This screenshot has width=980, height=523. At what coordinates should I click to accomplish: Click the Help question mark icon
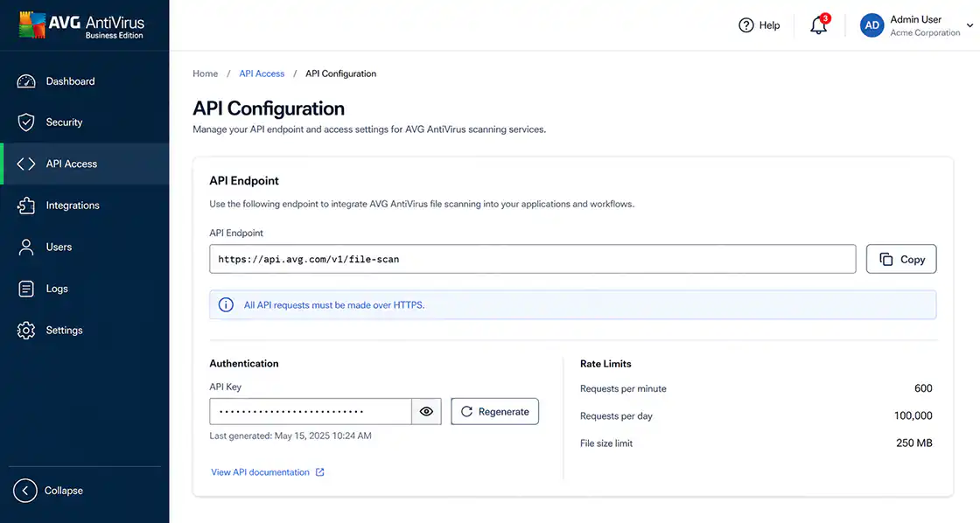coord(746,25)
